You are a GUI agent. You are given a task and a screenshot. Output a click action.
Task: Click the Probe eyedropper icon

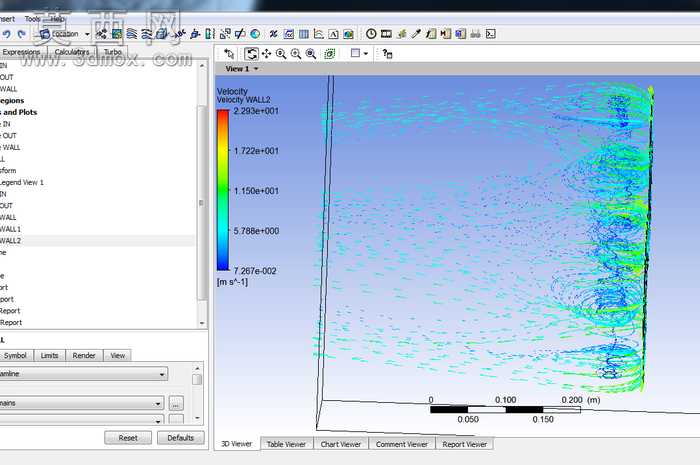[x=416, y=34]
